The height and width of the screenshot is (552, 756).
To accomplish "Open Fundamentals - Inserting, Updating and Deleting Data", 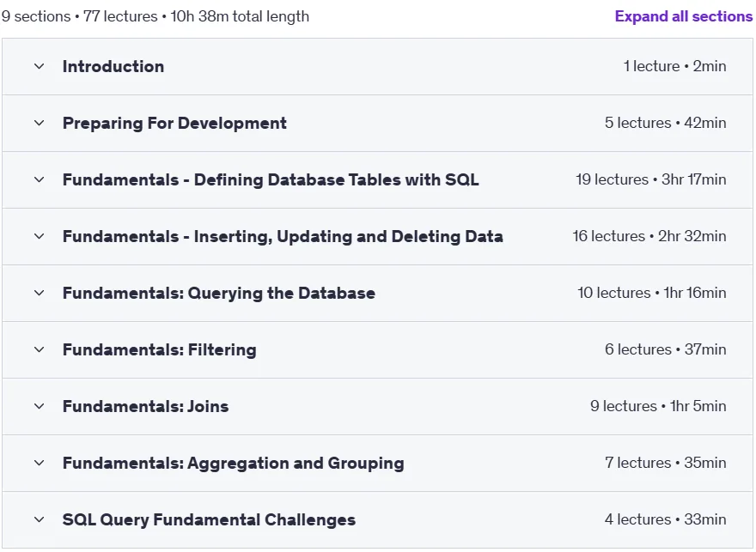I will (283, 236).
